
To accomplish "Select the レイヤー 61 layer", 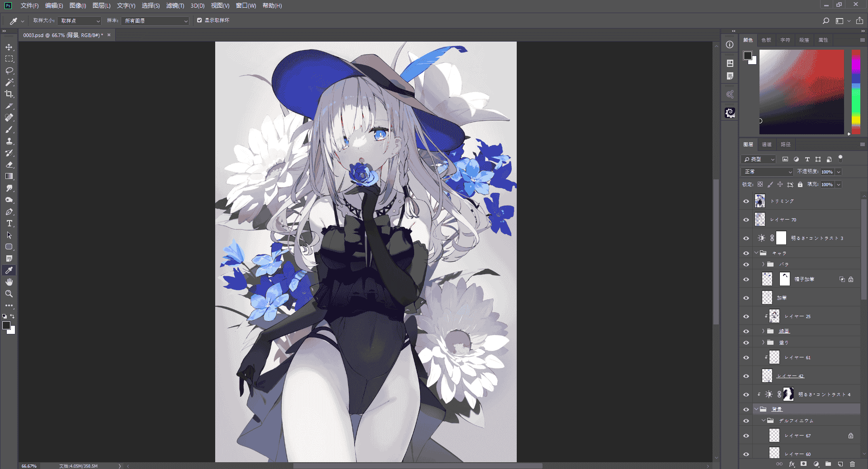I will point(806,357).
